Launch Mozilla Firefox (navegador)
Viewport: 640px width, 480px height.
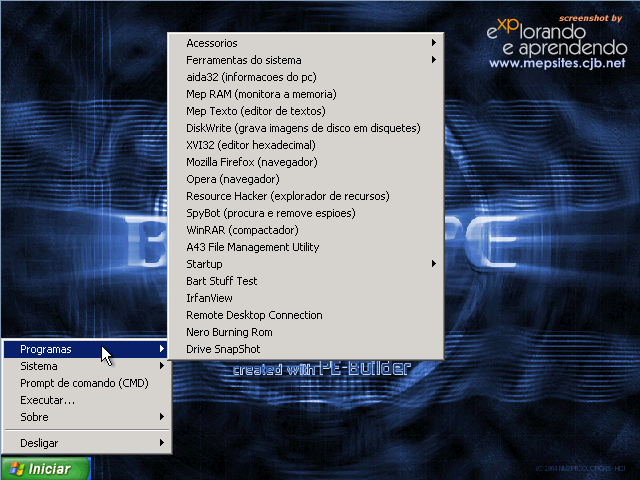pos(305,162)
